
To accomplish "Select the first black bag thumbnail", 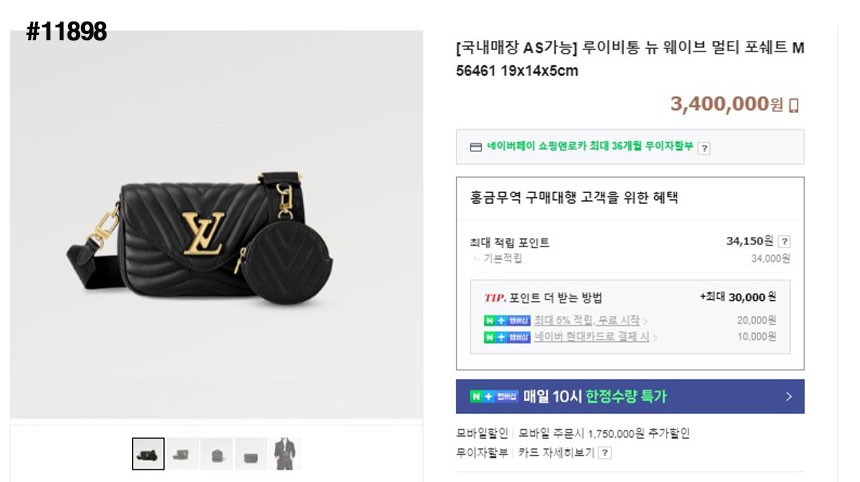I will 148,454.
